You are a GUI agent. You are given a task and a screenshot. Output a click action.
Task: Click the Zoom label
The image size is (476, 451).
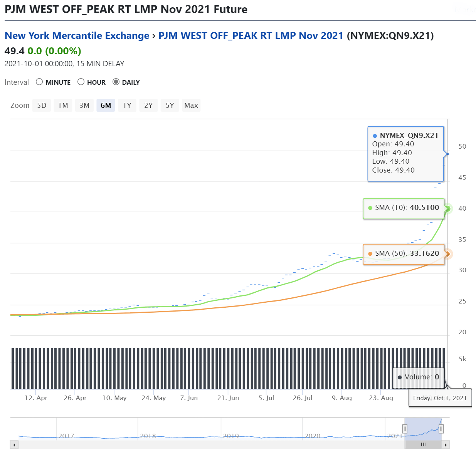pos(20,106)
